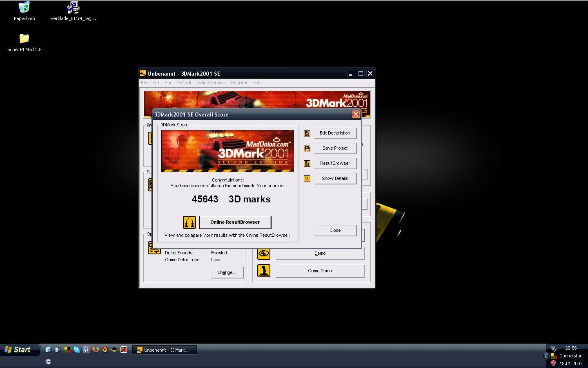This screenshot has width=588, height=368.
Task: Click the Edit Description notepad icon
Action: (x=307, y=133)
